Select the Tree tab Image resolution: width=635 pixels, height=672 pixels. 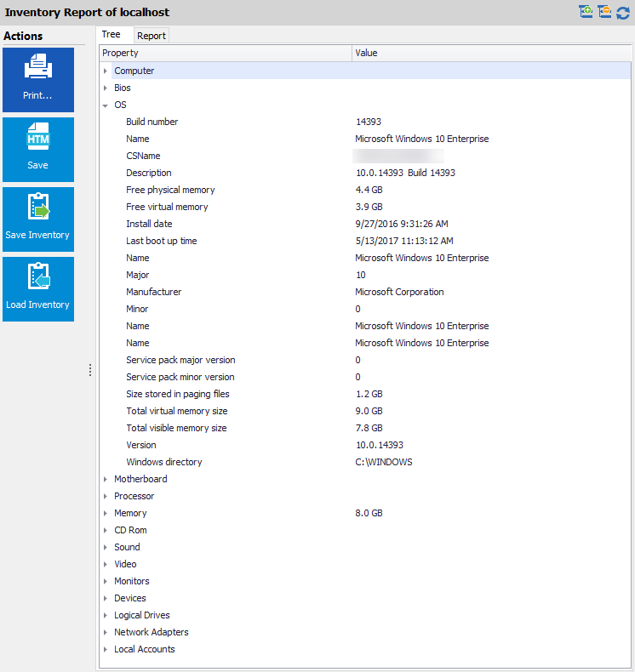(112, 35)
